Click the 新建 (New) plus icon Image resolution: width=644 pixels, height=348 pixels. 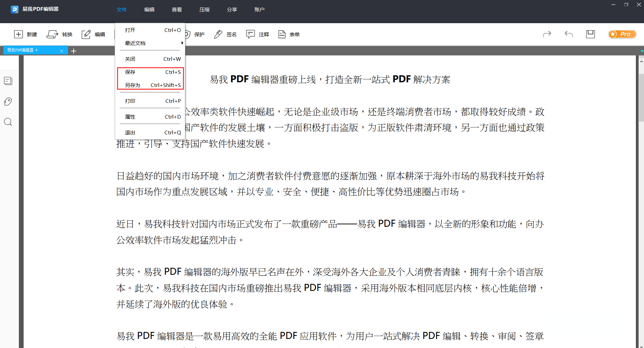pyautogui.click(x=18, y=34)
